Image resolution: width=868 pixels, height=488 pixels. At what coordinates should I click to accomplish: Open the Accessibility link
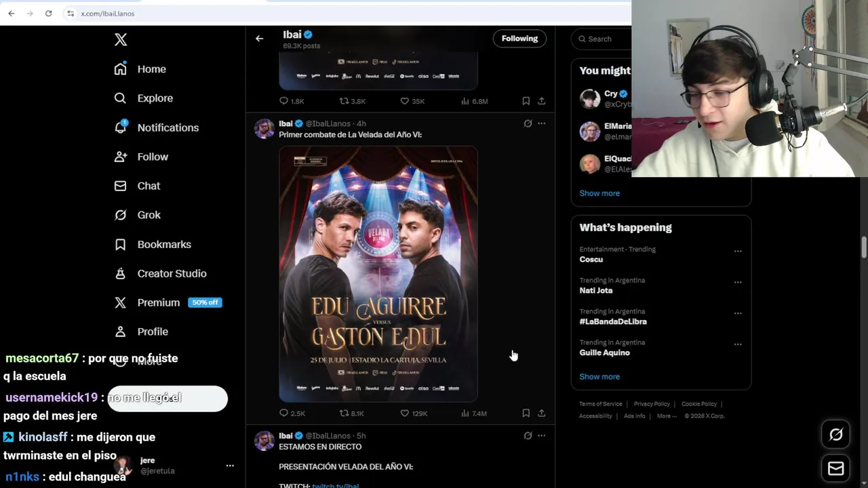595,416
